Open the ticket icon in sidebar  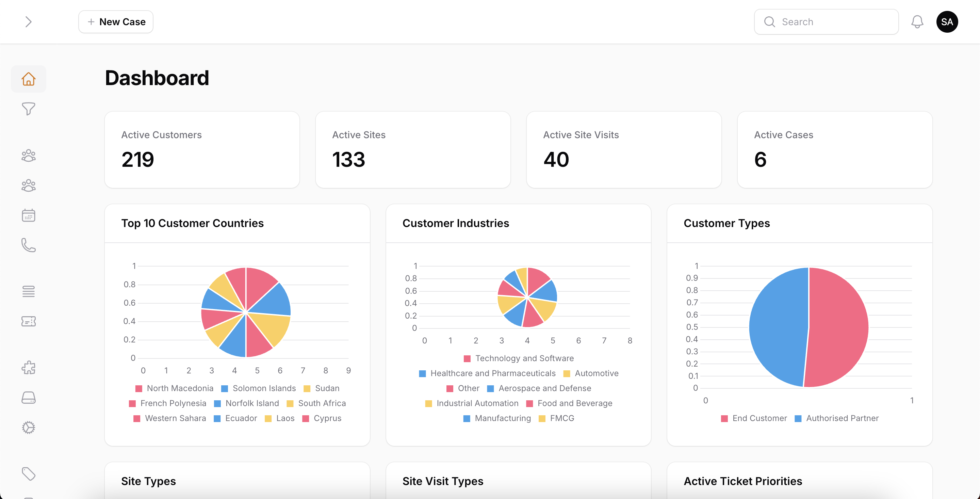tap(29, 322)
